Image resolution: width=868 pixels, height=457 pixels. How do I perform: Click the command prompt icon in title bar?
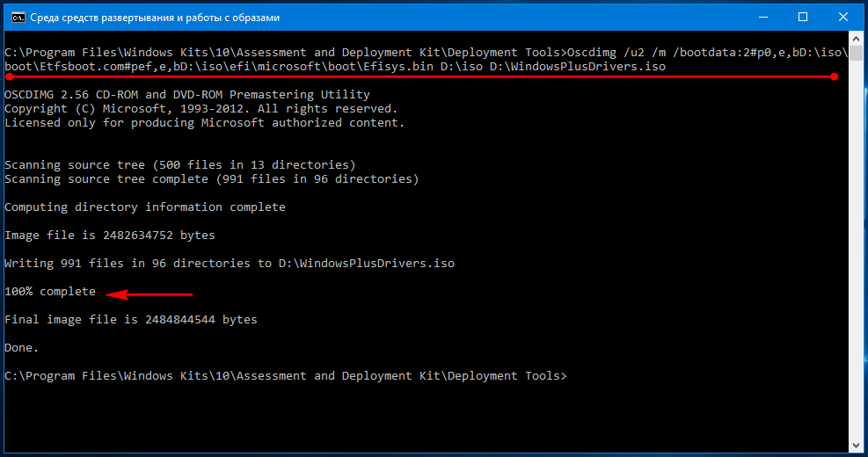pyautogui.click(x=18, y=18)
